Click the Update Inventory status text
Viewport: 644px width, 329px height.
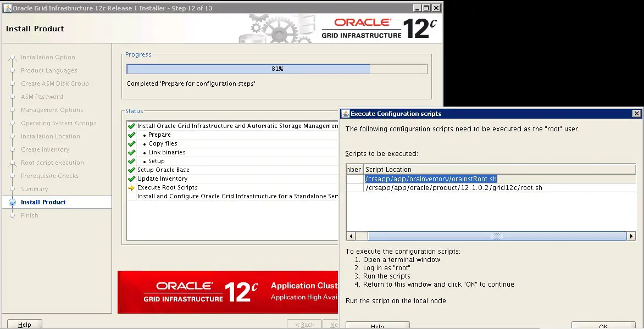(162, 179)
